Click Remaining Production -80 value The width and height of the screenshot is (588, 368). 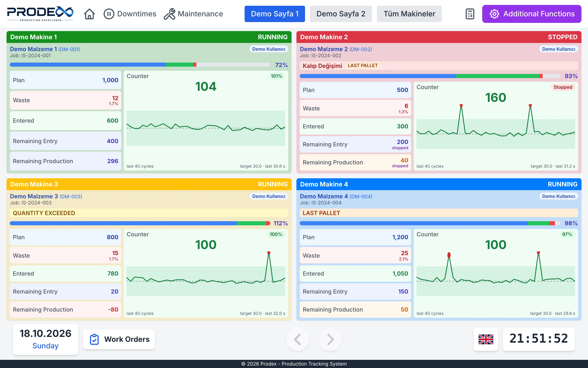pyautogui.click(x=113, y=309)
